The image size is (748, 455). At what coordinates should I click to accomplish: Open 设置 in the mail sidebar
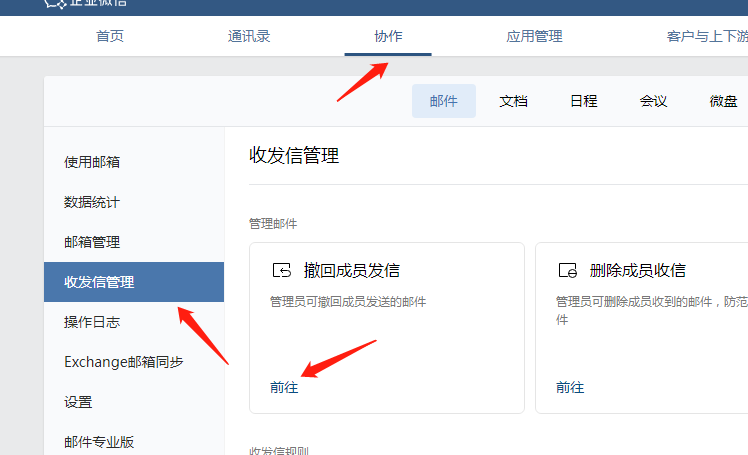click(x=78, y=402)
